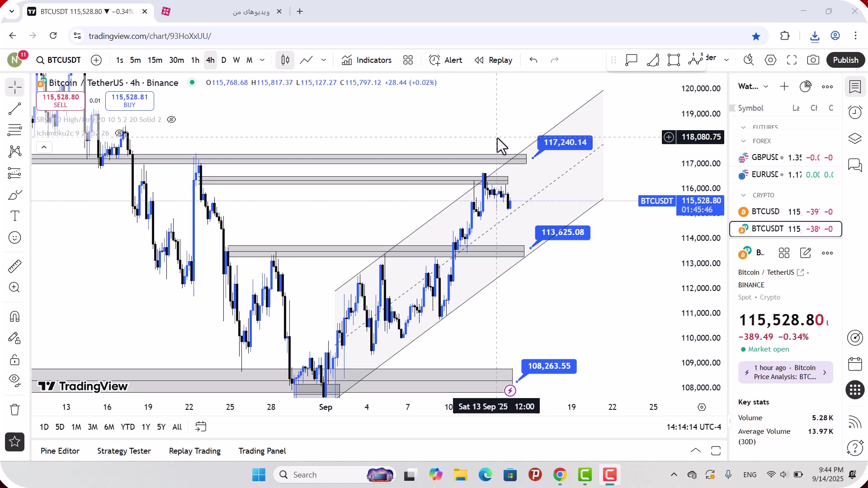This screenshot has width=868, height=488.
Task: Open the Pine Editor tab
Action: [60, 451]
